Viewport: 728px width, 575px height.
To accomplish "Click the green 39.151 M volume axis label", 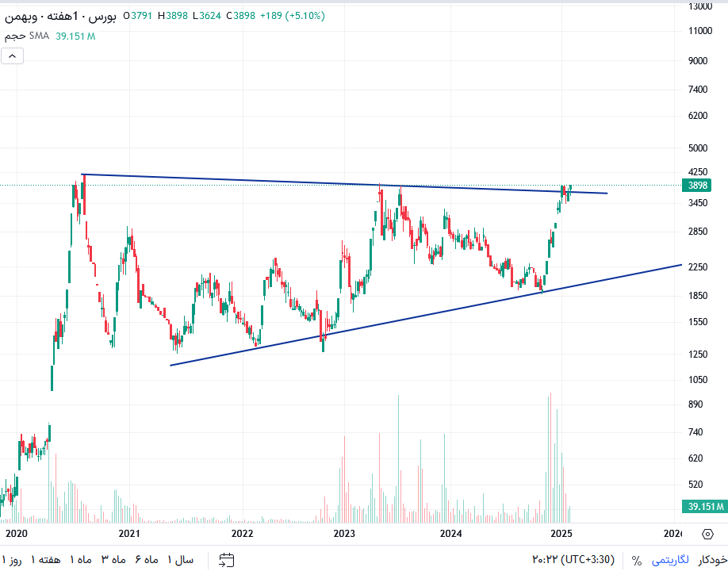I will pyautogui.click(x=704, y=506).
